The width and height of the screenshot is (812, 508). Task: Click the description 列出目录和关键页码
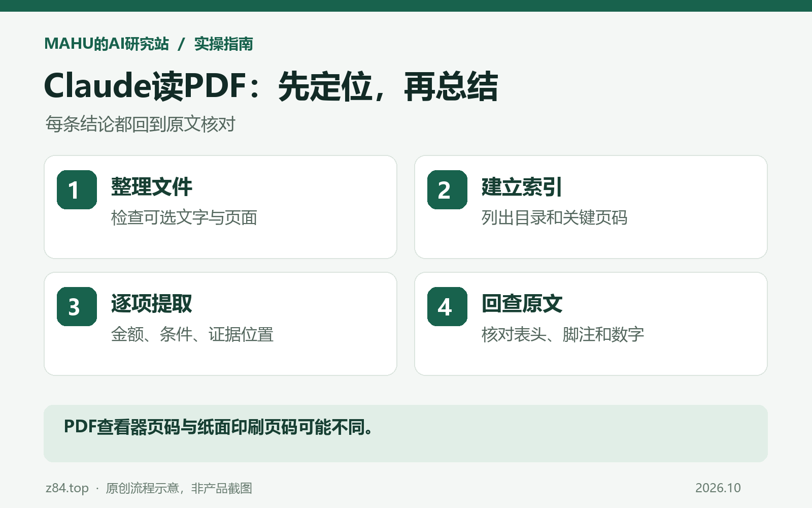tap(555, 217)
